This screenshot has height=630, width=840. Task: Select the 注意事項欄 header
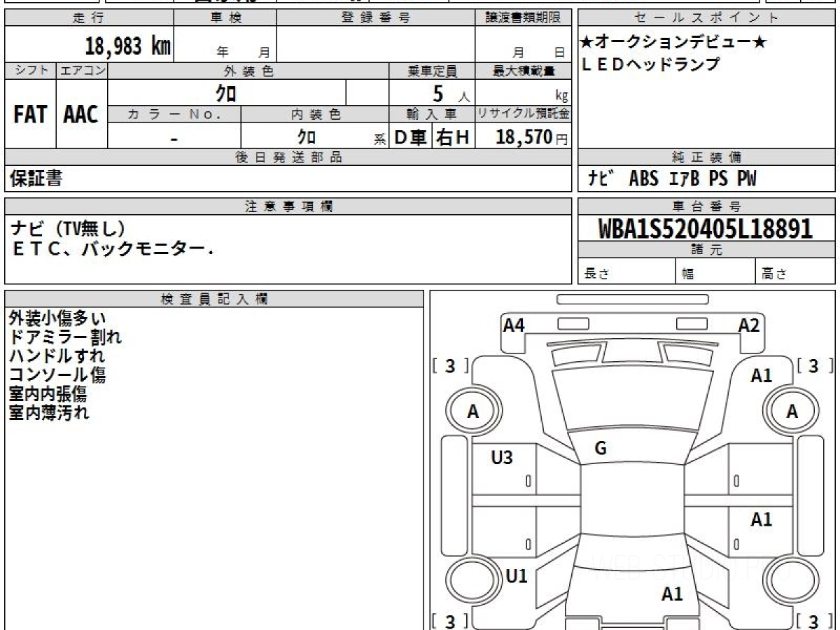(288, 206)
